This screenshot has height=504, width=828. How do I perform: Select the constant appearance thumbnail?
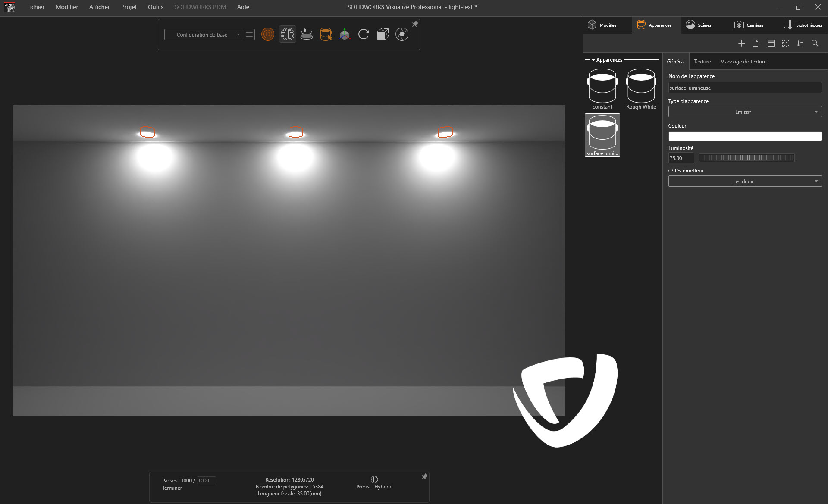(602, 89)
